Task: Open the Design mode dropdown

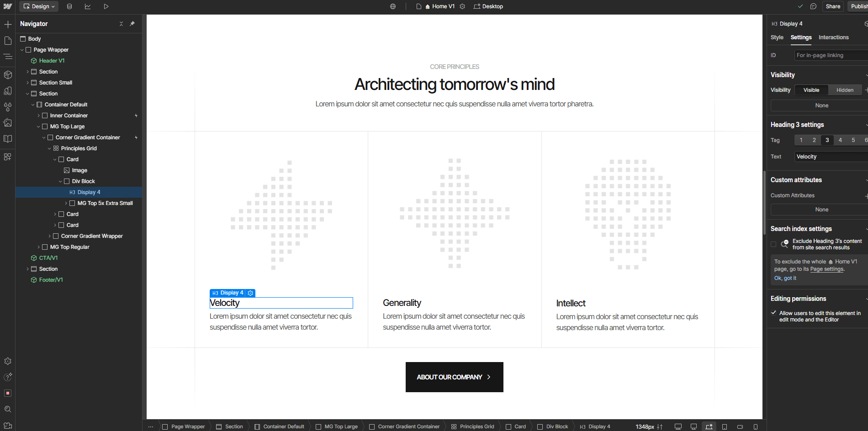Action: (x=39, y=6)
